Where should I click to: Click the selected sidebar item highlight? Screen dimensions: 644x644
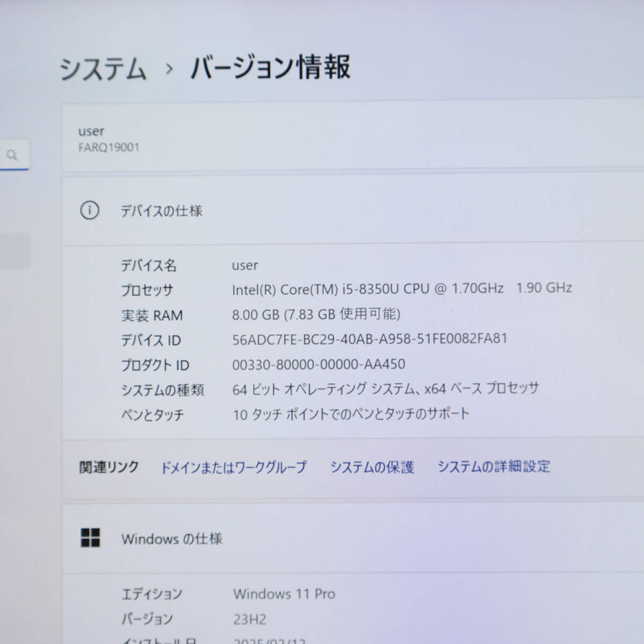pos(15,250)
